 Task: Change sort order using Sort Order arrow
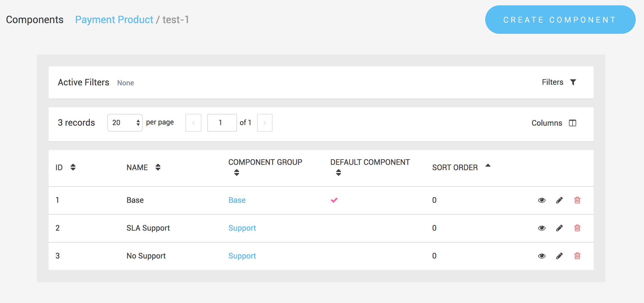[488, 165]
